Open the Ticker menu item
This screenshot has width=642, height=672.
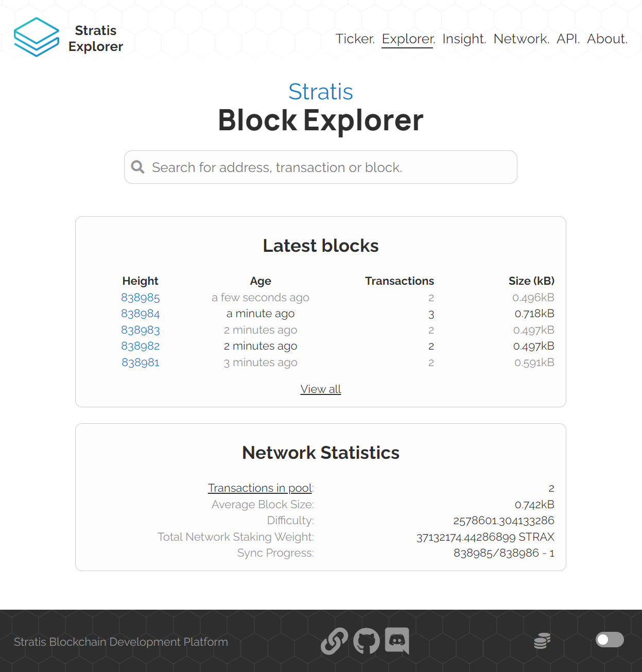pyautogui.click(x=355, y=39)
